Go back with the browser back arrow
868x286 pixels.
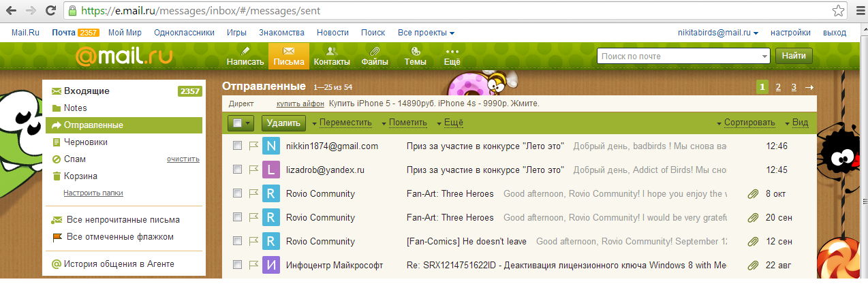click(x=12, y=11)
